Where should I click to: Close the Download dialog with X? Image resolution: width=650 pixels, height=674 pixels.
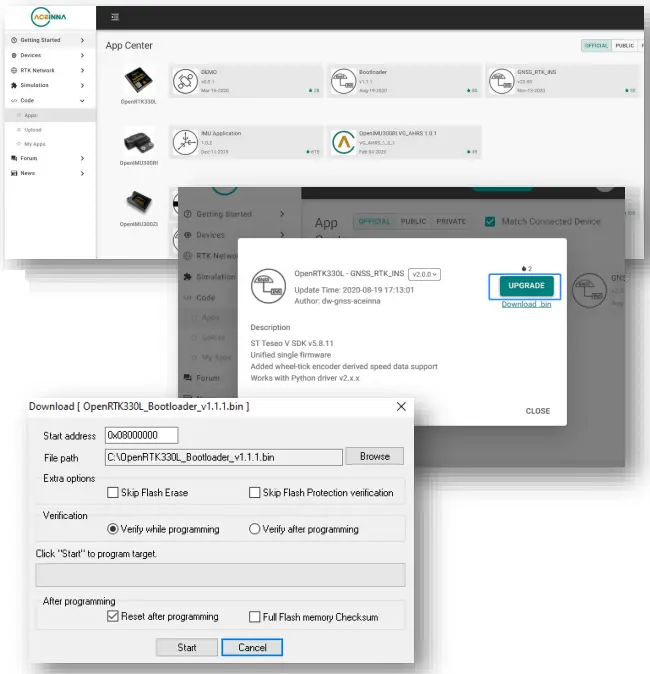[401, 407]
